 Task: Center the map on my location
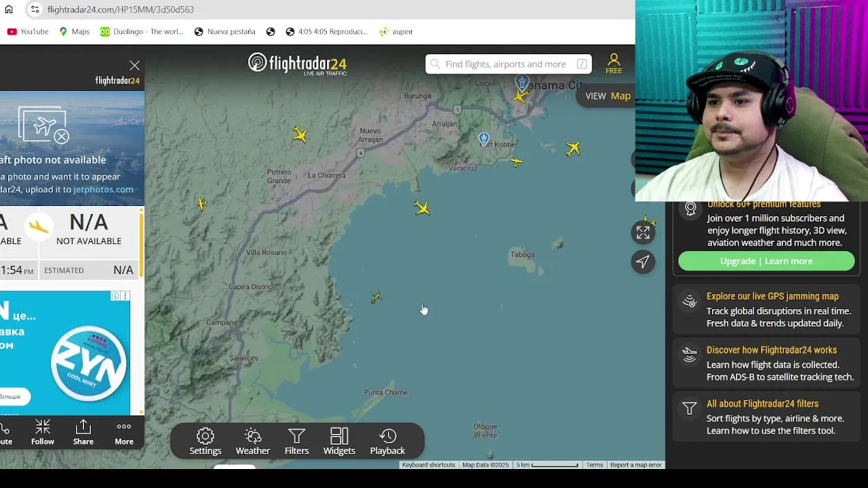[x=643, y=262]
